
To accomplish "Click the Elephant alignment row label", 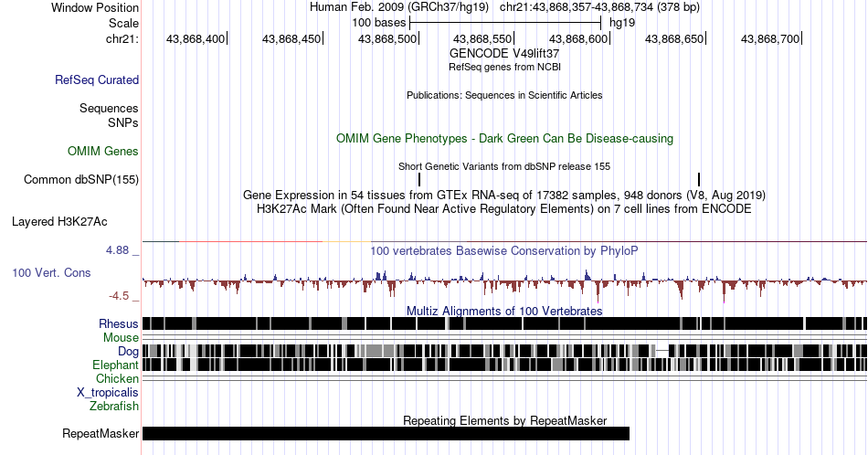I will pyautogui.click(x=115, y=365).
